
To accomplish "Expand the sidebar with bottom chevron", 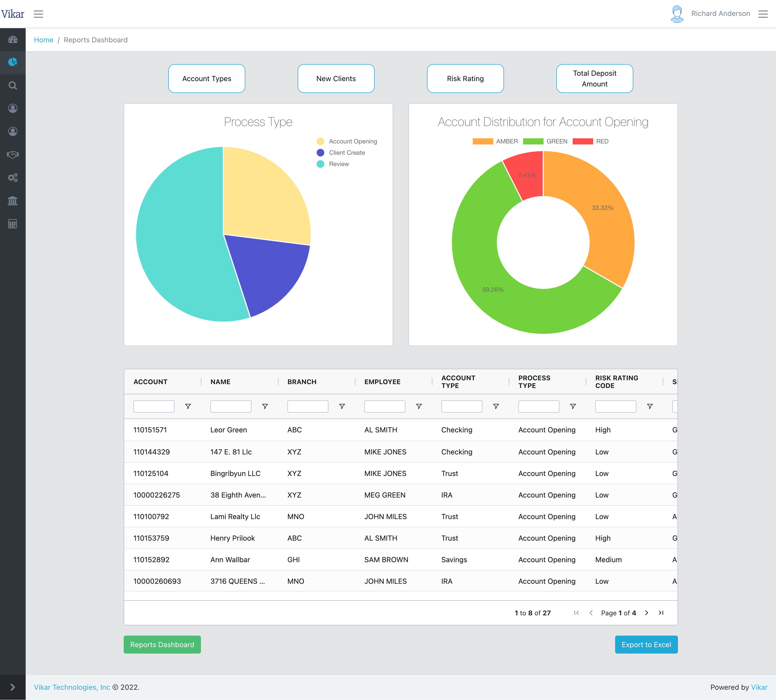I will pyautogui.click(x=13, y=687).
